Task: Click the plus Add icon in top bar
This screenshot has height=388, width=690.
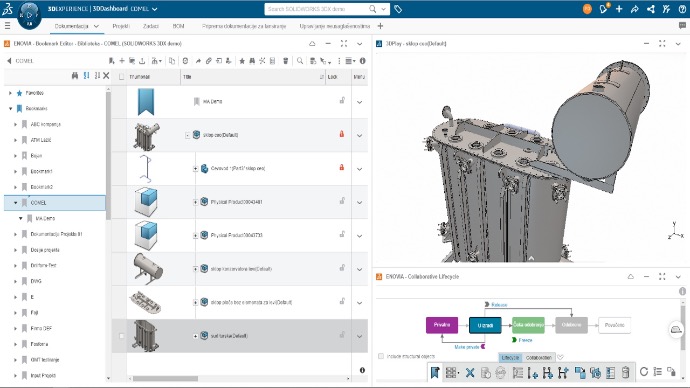Action: click(619, 9)
